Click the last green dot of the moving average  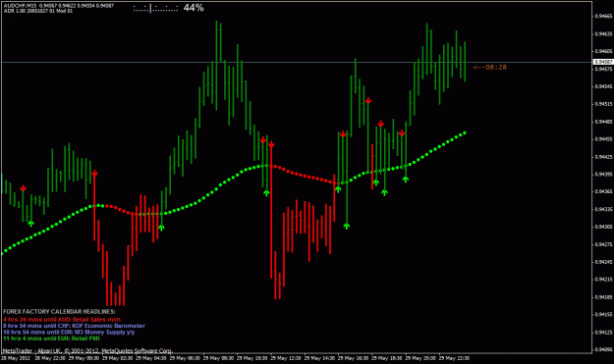coord(465,132)
